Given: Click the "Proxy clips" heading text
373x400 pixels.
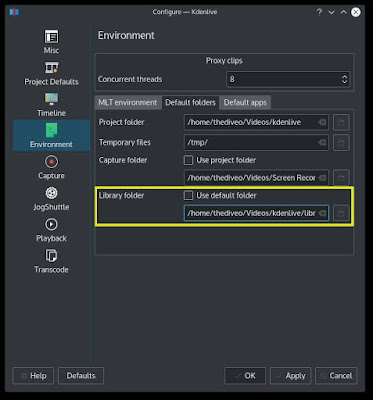Looking at the screenshot, I should click(x=224, y=61).
